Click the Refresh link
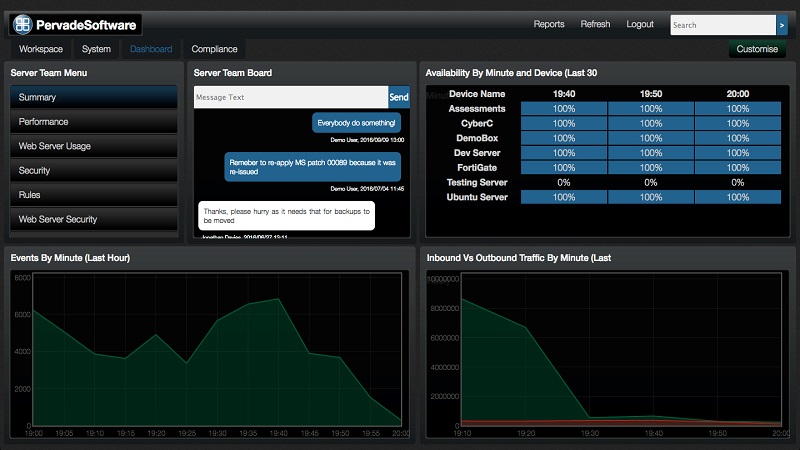 point(595,24)
